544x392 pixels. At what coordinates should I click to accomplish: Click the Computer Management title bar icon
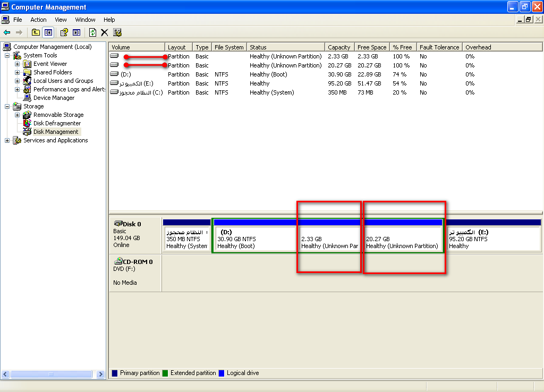5,6
